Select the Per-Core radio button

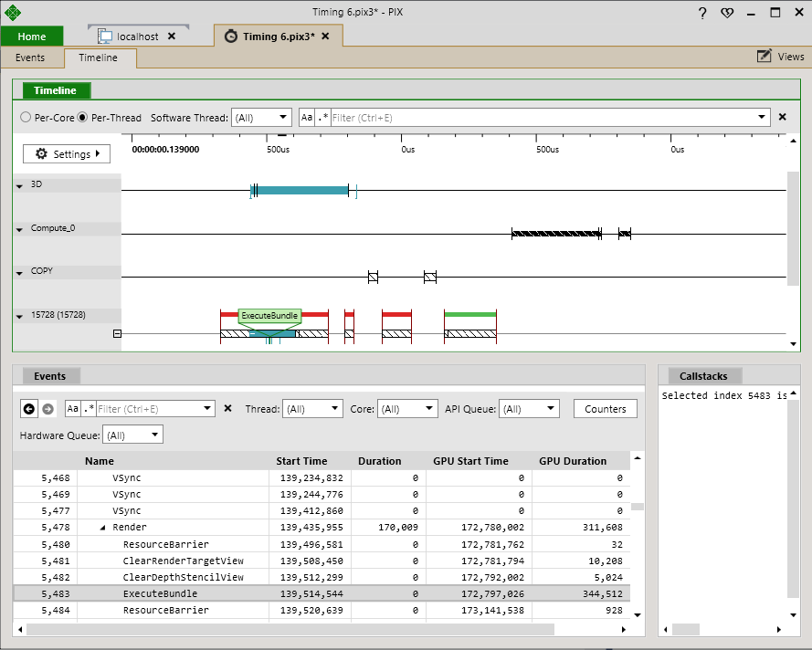[x=26, y=118]
